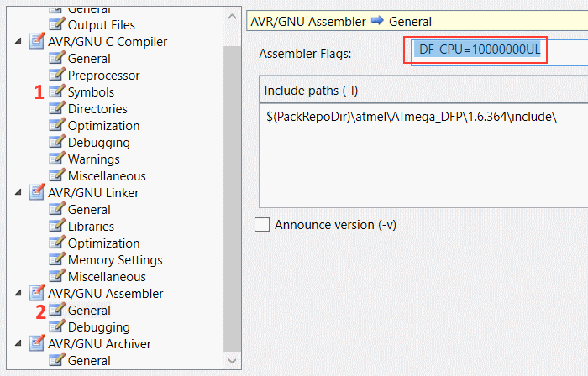Click the AVR/GNU Linker node icon
The width and height of the screenshot is (588, 376).
[37, 193]
